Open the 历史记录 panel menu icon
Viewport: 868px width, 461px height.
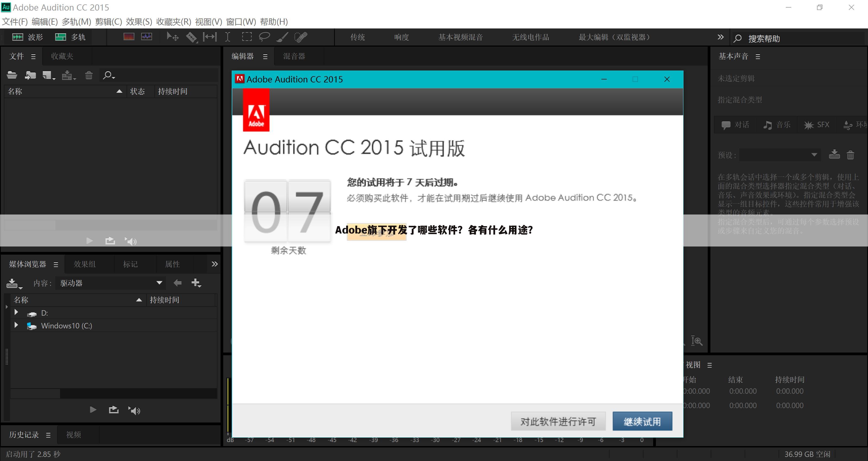(x=48, y=435)
